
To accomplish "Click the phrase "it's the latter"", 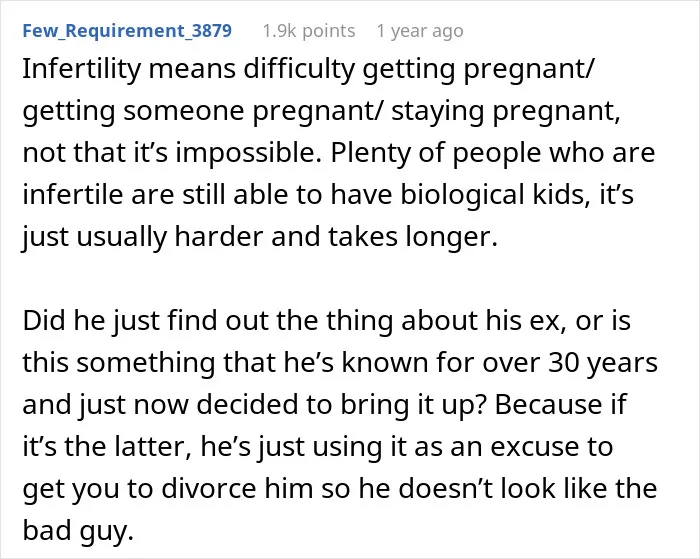I will pos(103,446).
